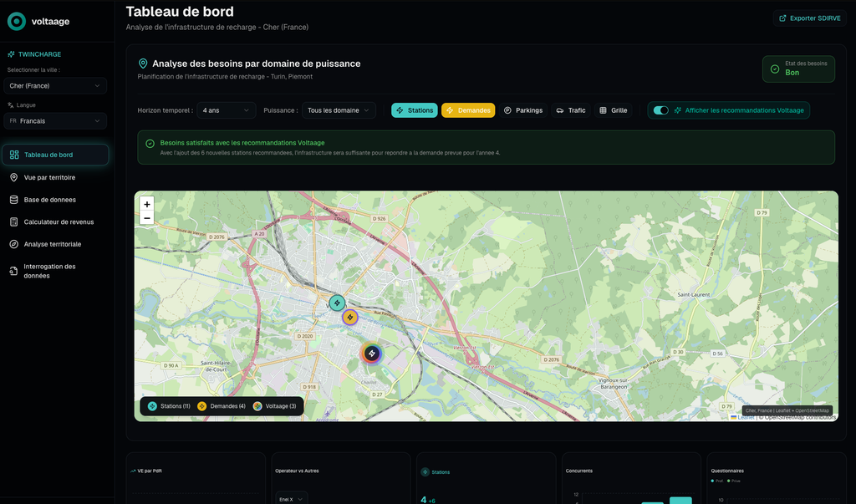
Task: Click the yellow demand marker on map
Action: pyautogui.click(x=350, y=318)
